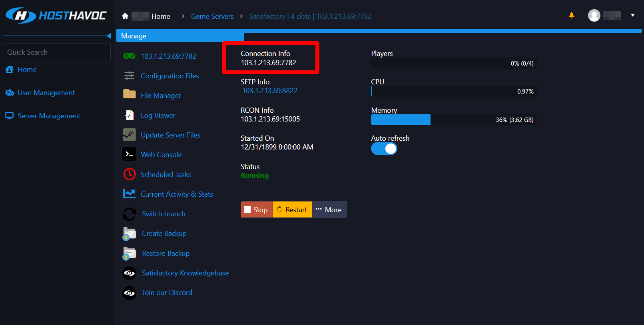Click the Server Management monitor icon
The image size is (644, 325).
10,116
